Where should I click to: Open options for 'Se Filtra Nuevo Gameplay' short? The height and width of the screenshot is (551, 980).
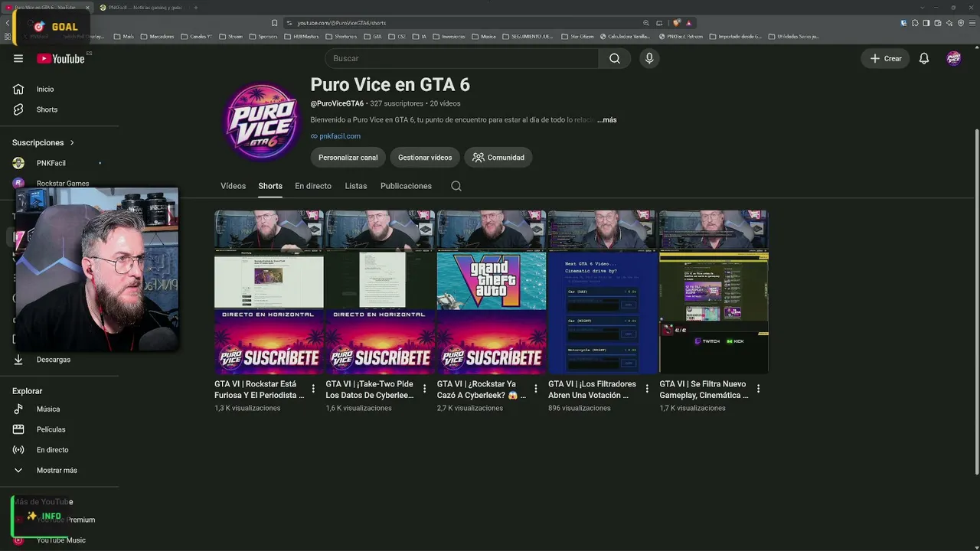click(x=758, y=389)
